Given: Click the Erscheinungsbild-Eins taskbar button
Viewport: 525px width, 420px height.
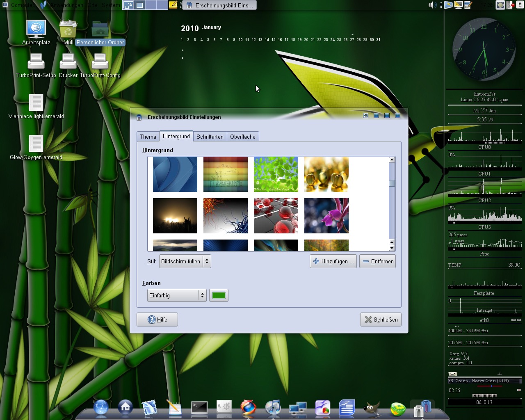Looking at the screenshot, I should (220, 5).
